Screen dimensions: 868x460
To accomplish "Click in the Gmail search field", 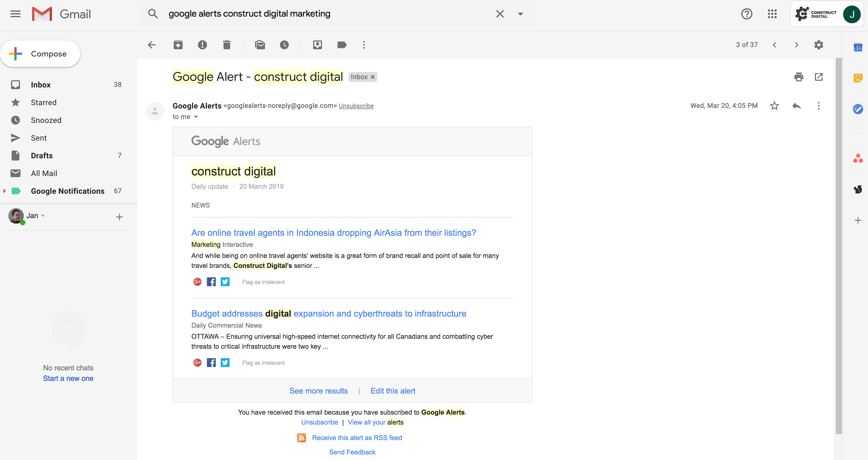I will click(323, 14).
